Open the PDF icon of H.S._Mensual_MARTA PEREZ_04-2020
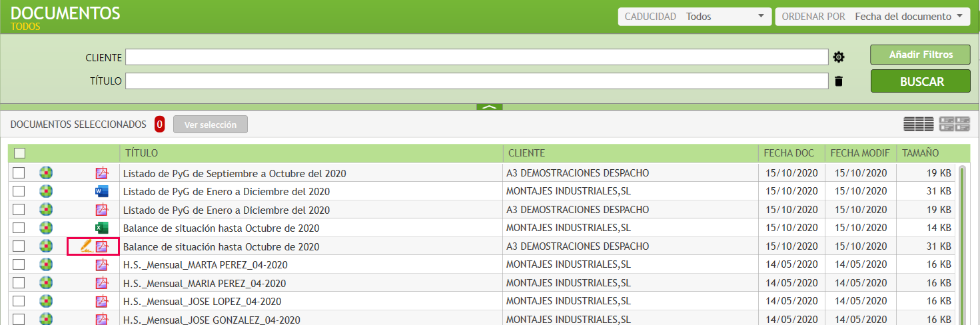 coord(101,264)
